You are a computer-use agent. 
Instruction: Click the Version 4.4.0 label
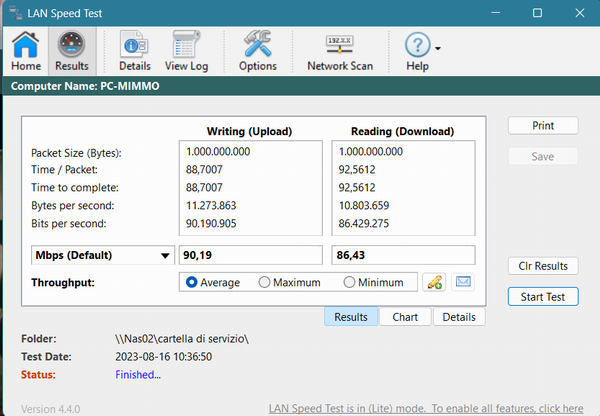pyautogui.click(x=51, y=409)
